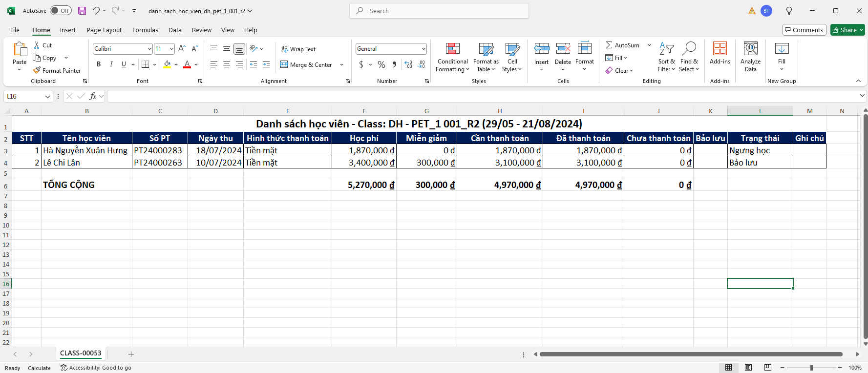Open Cell Styles gallery icon
868x373 pixels.
[x=512, y=48]
